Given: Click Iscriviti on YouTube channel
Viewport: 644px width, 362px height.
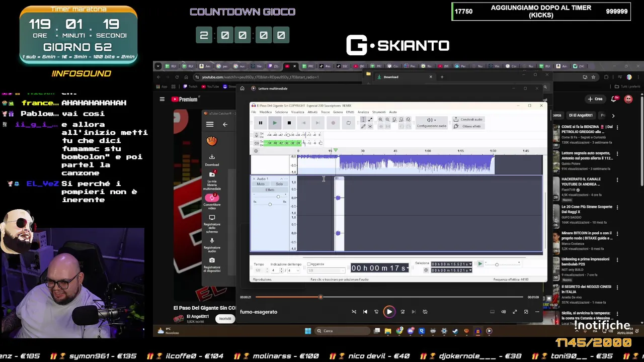Looking at the screenshot, I should click(225, 318).
